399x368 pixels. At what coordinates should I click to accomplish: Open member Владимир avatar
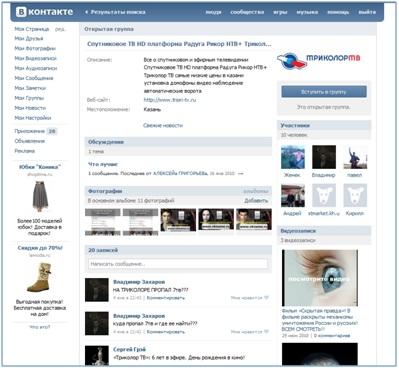(324, 157)
